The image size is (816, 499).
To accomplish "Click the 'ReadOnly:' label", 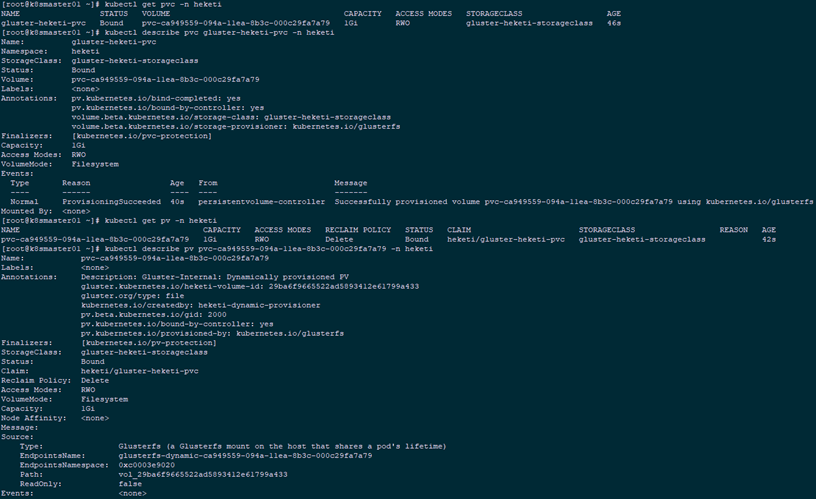I will pyautogui.click(x=41, y=483).
